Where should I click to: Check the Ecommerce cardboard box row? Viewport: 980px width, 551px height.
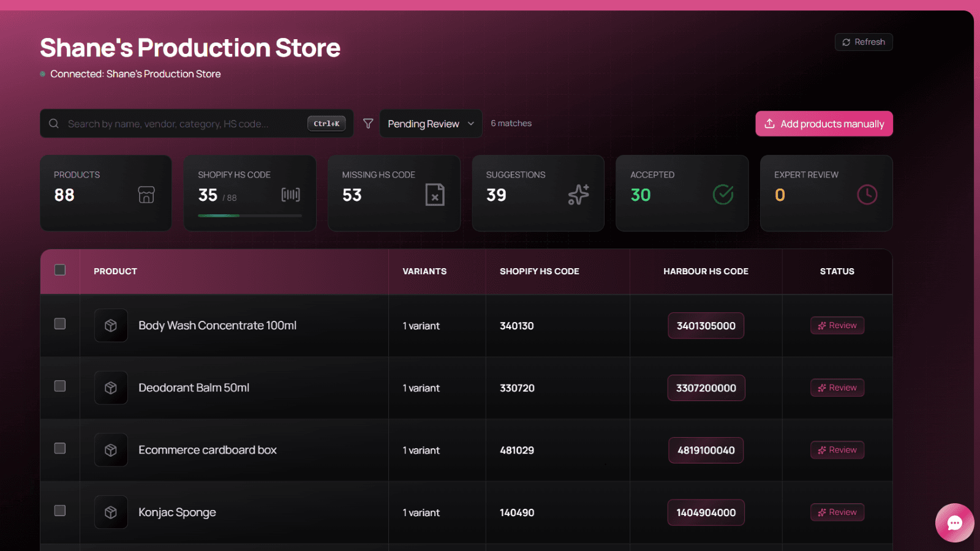60,449
